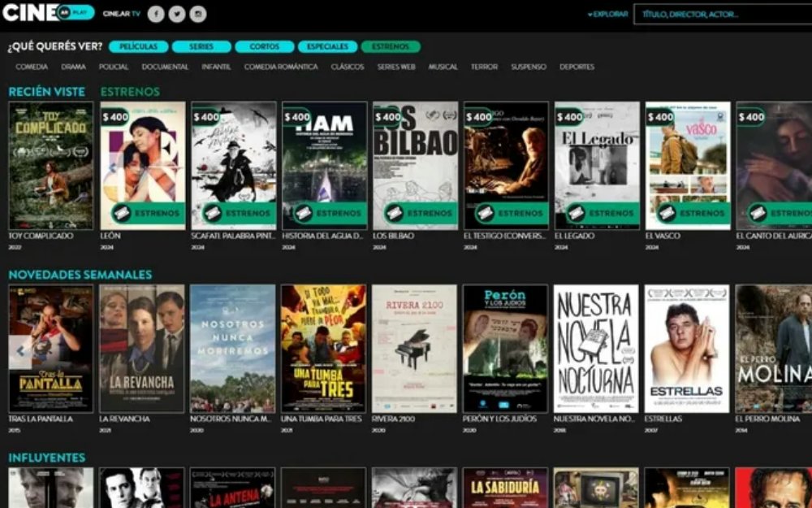Open the Estrellas poster
Screen dimensions: 812x508
[x=687, y=349]
